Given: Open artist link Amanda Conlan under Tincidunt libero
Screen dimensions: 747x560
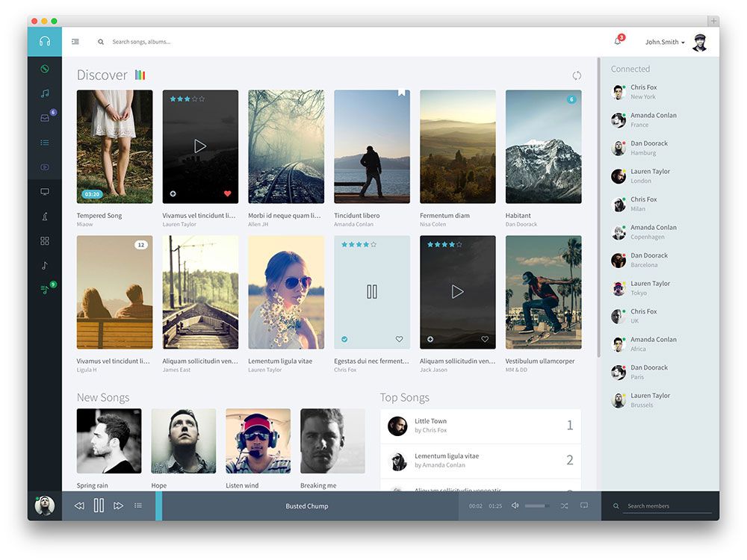Looking at the screenshot, I should 353,224.
